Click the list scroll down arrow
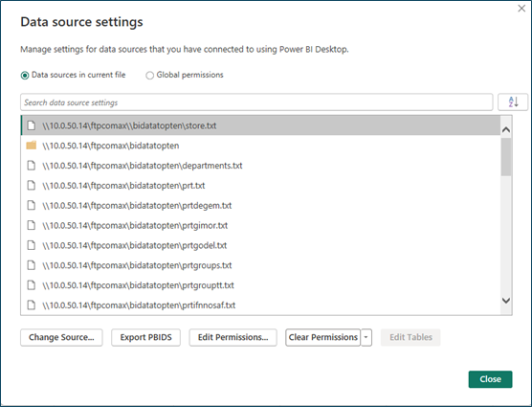 click(x=506, y=301)
